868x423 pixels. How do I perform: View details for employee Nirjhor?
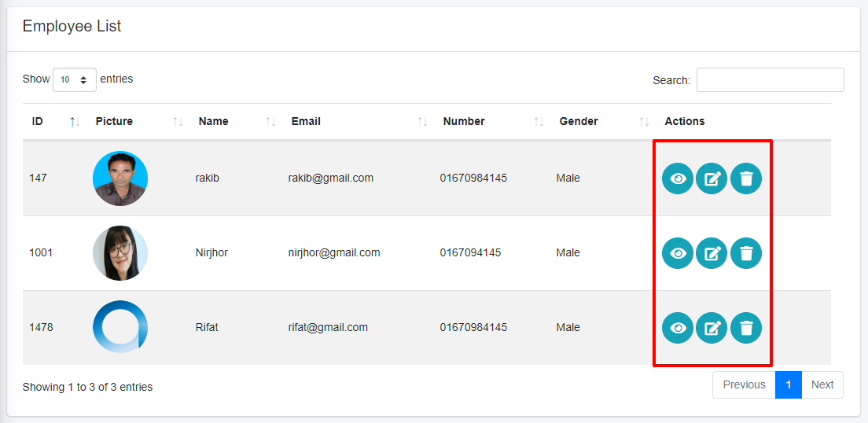[x=678, y=253]
